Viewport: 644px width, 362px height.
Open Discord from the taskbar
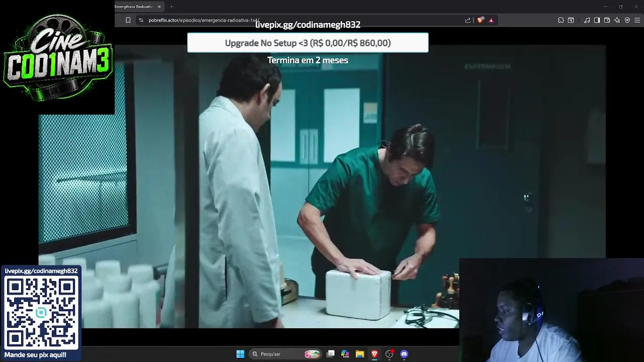[404, 354]
